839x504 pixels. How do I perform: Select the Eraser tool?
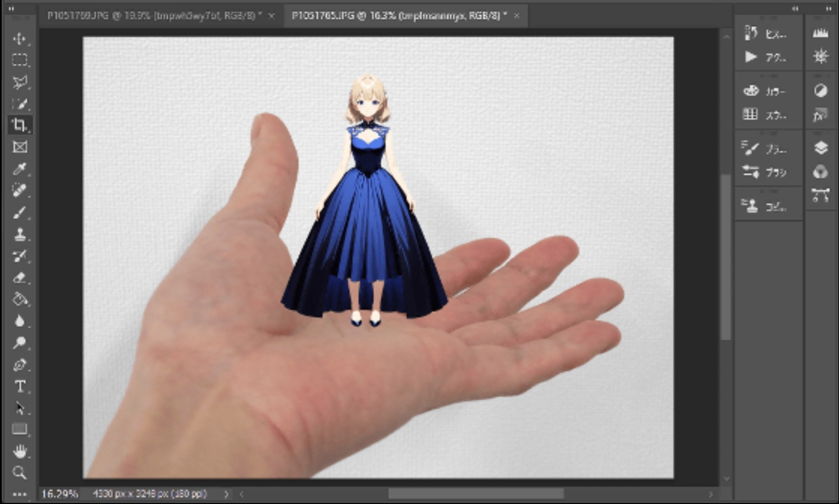point(19,278)
